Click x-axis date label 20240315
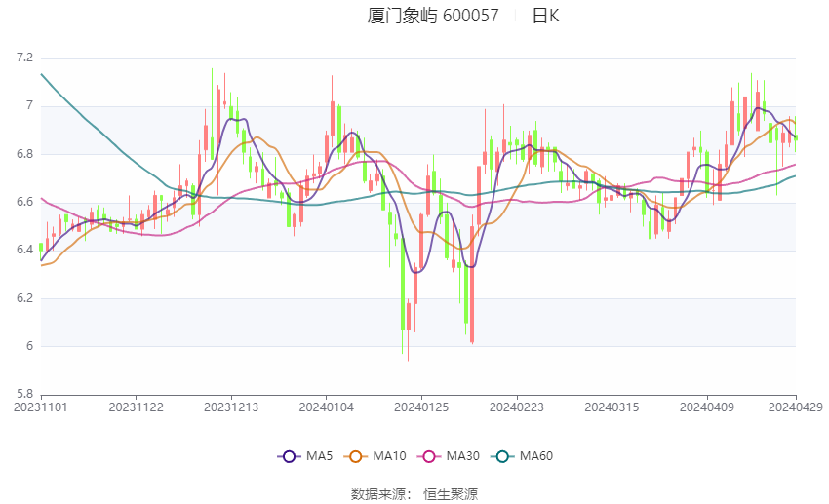The image size is (829, 504). pyautogui.click(x=612, y=407)
